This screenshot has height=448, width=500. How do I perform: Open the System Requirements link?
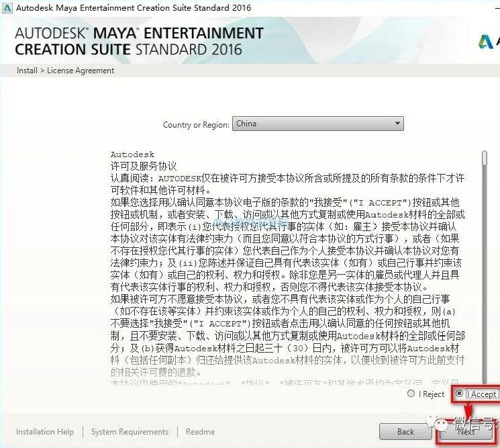point(130,432)
